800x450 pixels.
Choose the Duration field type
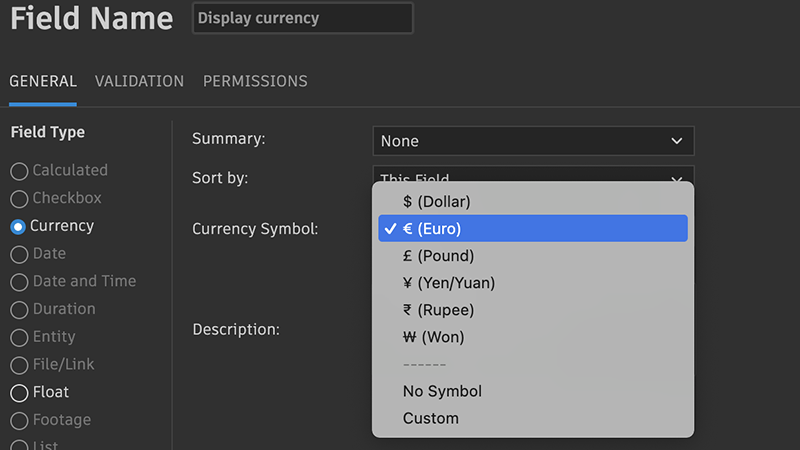(x=19, y=310)
